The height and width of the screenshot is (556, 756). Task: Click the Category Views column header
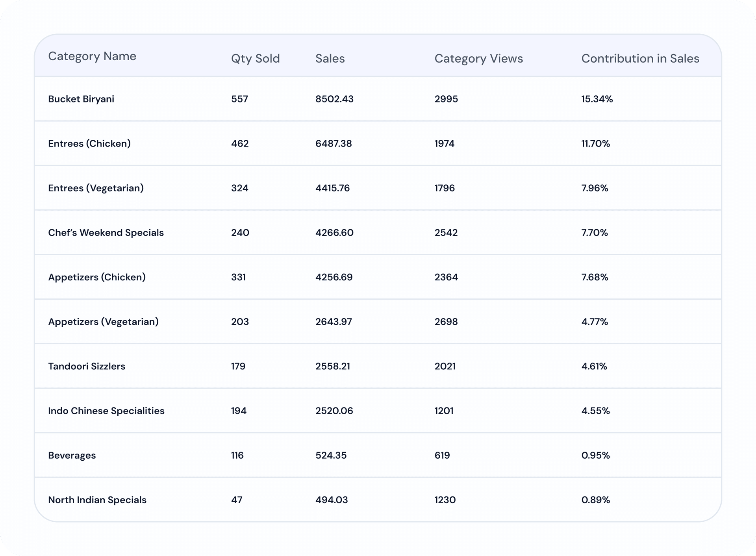coord(478,59)
